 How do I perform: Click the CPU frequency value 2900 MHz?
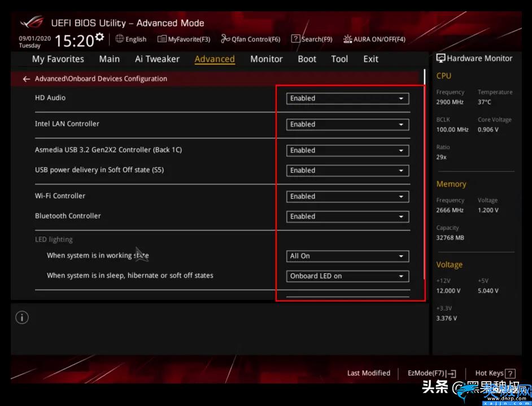[x=450, y=102]
